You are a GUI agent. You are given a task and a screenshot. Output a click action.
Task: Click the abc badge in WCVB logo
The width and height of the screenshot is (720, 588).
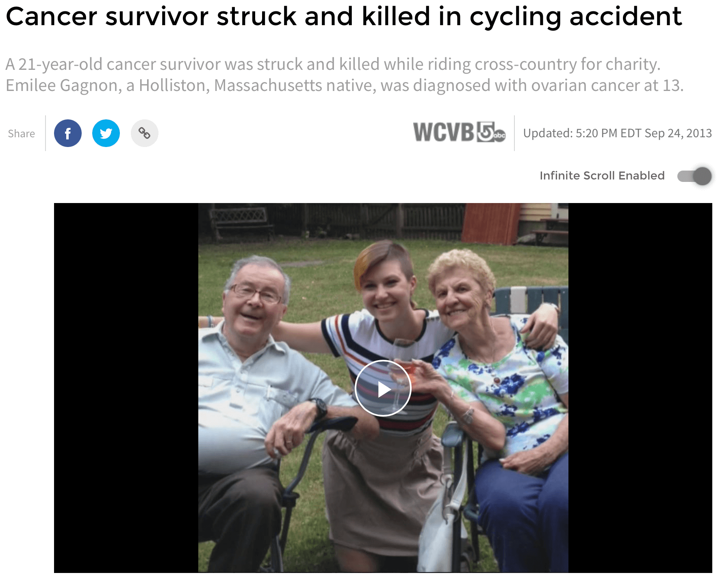point(499,136)
